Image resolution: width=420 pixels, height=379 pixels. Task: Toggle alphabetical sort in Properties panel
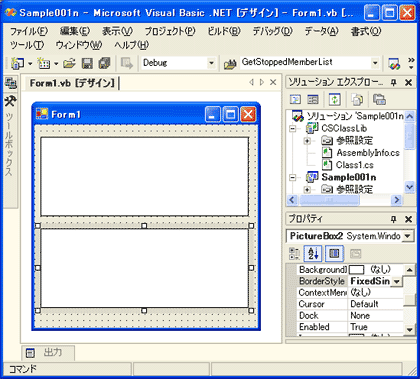coord(313,254)
